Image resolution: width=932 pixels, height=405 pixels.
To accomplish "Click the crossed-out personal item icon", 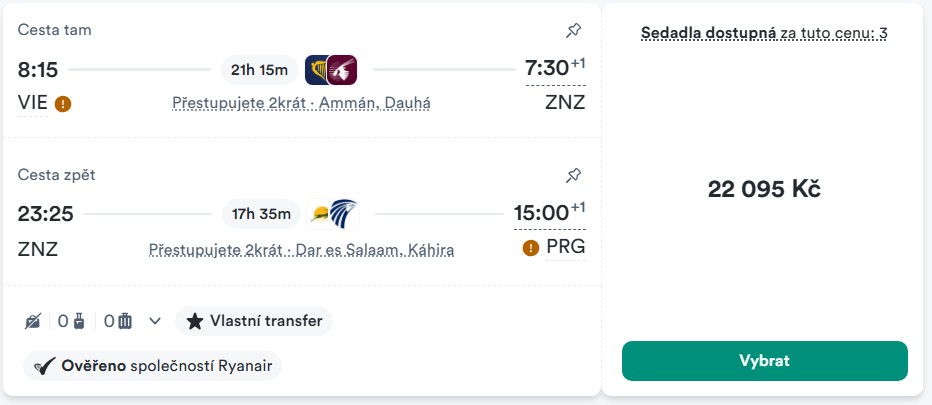I will 34,321.
